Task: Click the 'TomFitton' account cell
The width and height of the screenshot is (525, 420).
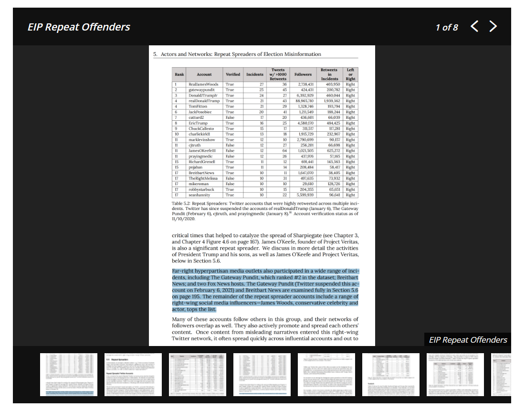Action: point(204,106)
